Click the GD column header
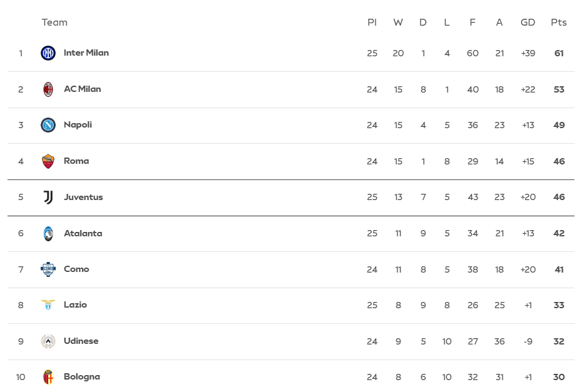Screen dimensions: 587x392 click(x=528, y=23)
